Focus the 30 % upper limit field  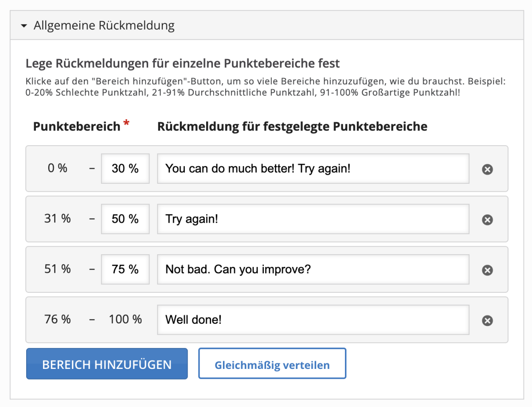pyautogui.click(x=125, y=169)
